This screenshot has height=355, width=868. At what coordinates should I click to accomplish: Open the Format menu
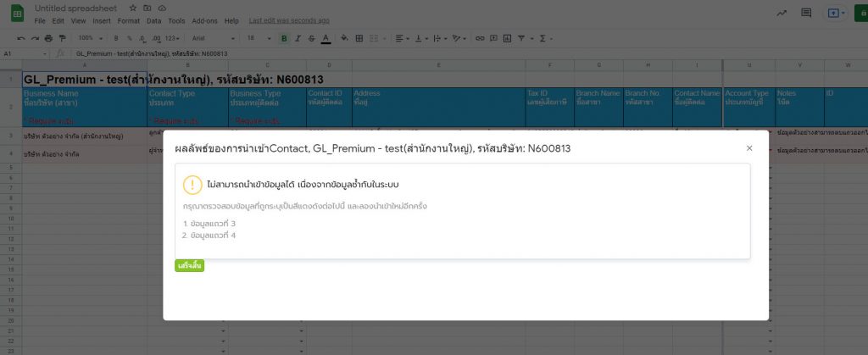pyautogui.click(x=129, y=21)
